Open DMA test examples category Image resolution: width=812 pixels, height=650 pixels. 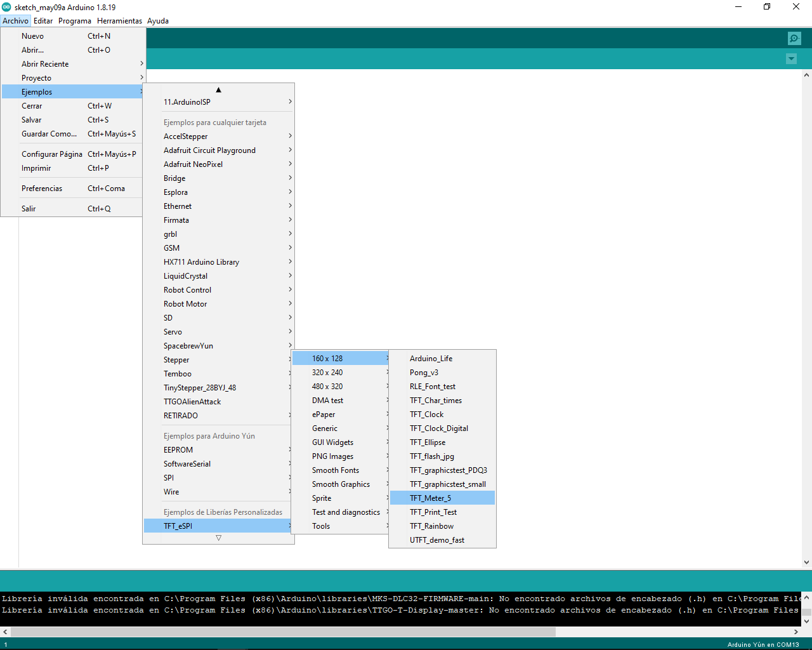coord(341,401)
